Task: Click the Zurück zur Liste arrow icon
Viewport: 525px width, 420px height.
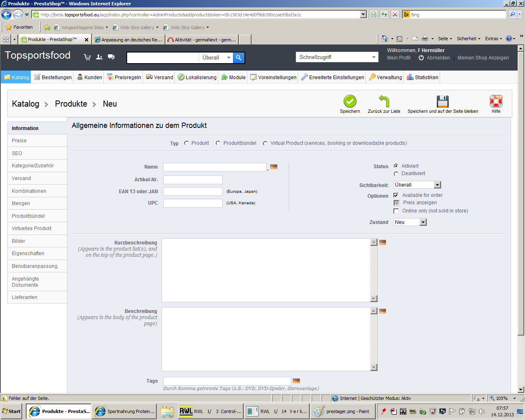Action: click(384, 101)
